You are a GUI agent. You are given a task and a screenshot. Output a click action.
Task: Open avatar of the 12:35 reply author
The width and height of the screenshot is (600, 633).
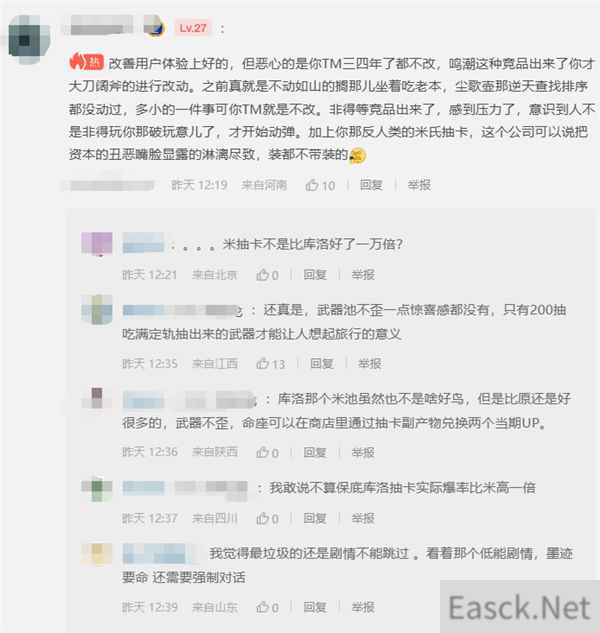point(97,310)
